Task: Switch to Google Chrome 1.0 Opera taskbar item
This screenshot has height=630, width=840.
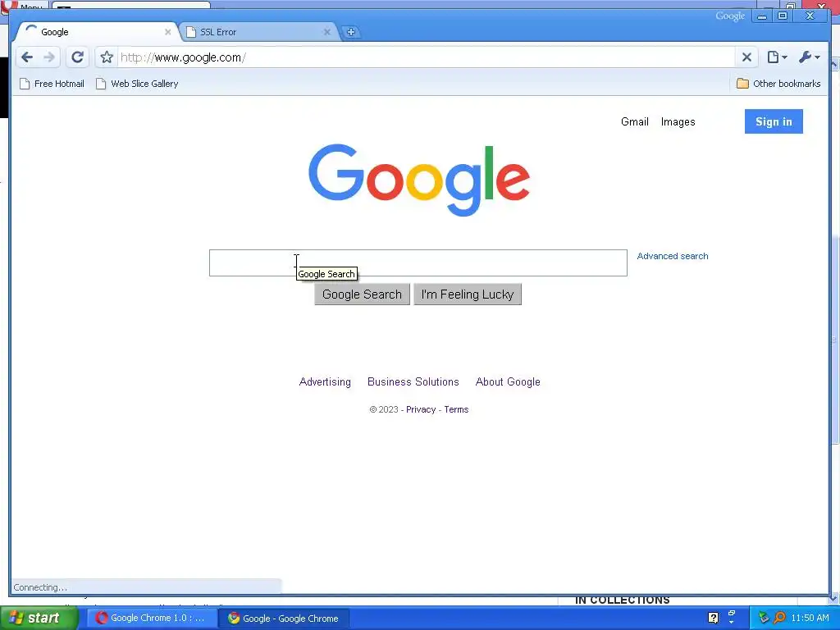Action: (x=152, y=618)
